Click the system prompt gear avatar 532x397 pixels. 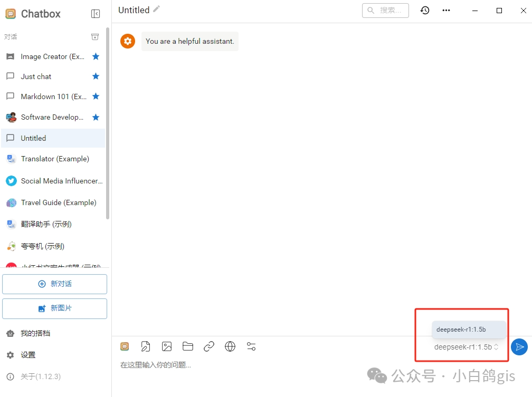[x=128, y=41]
